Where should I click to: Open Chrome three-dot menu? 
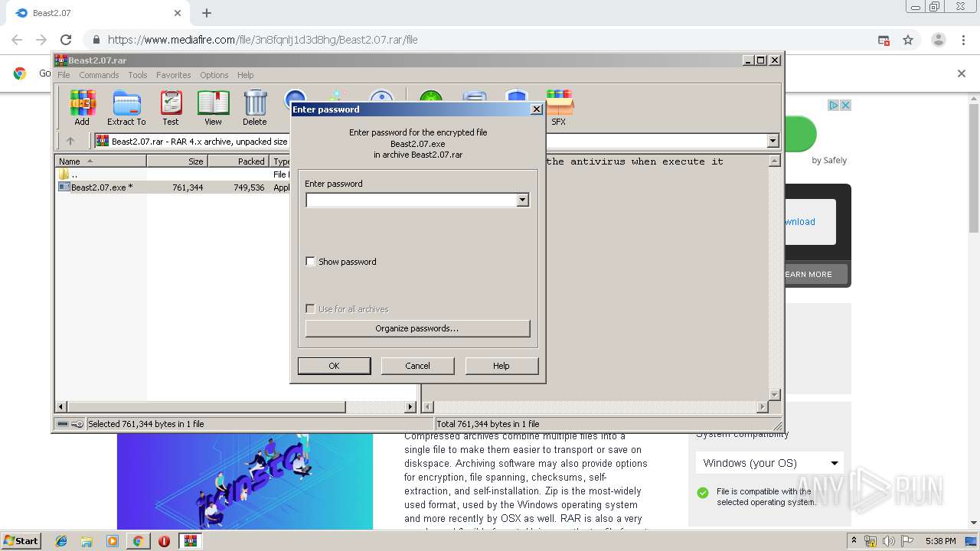point(963,40)
